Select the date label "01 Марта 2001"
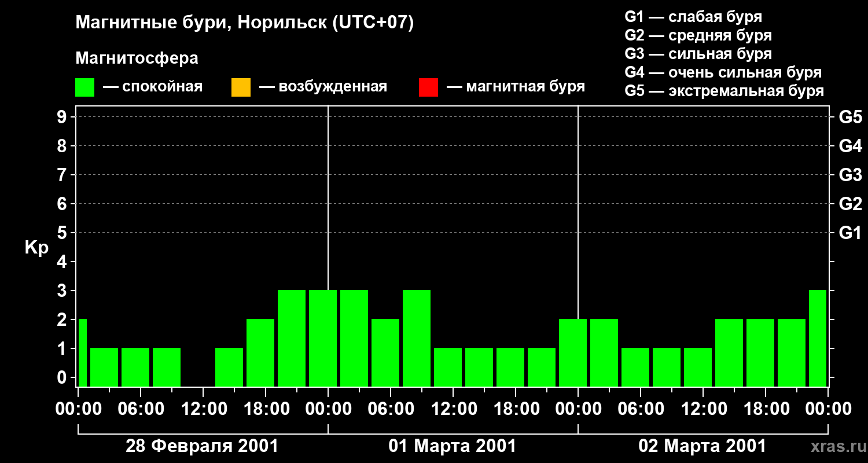The height and width of the screenshot is (463, 868). tap(453, 446)
